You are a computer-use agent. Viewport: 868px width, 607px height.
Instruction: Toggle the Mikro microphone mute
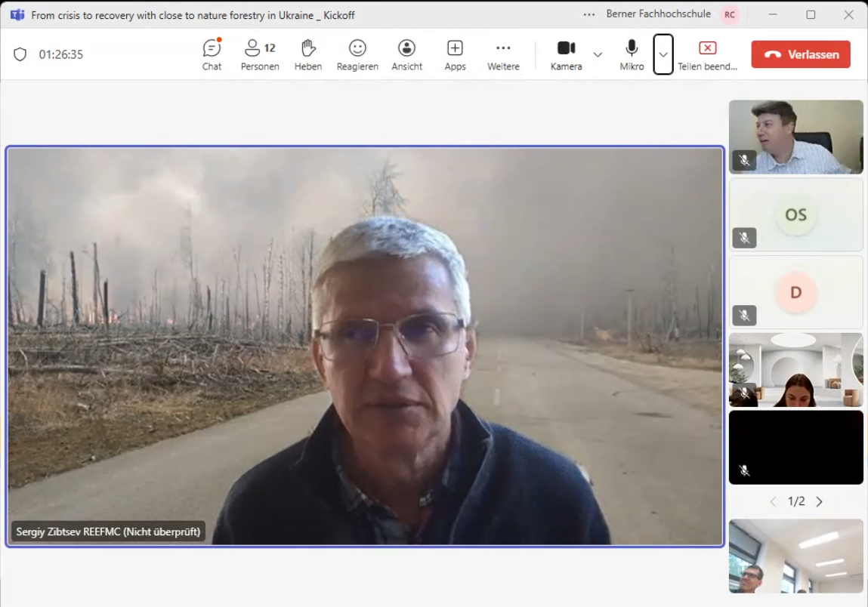(x=632, y=54)
